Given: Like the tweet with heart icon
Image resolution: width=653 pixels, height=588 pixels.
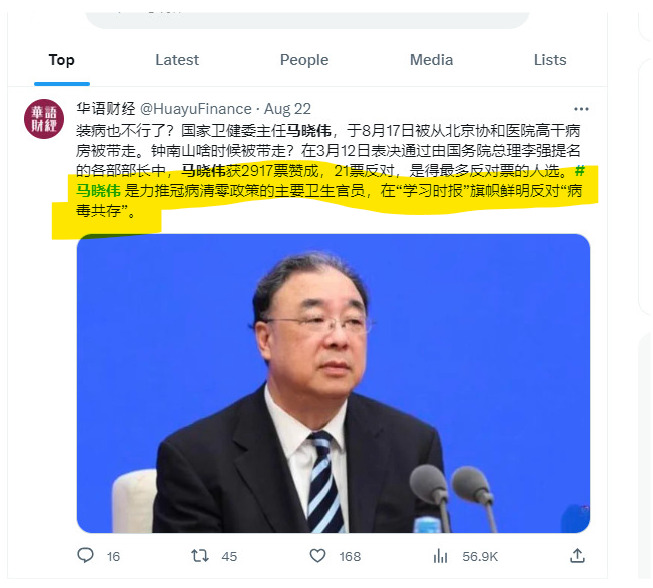Looking at the screenshot, I should pos(317,556).
